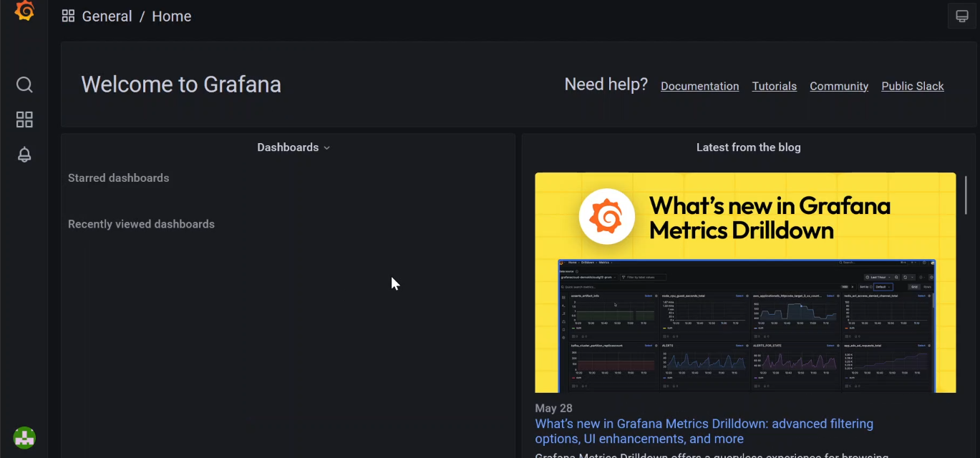The width and height of the screenshot is (980, 458).
Task: Expand the Dashboards panel dropdown
Action: (x=293, y=147)
